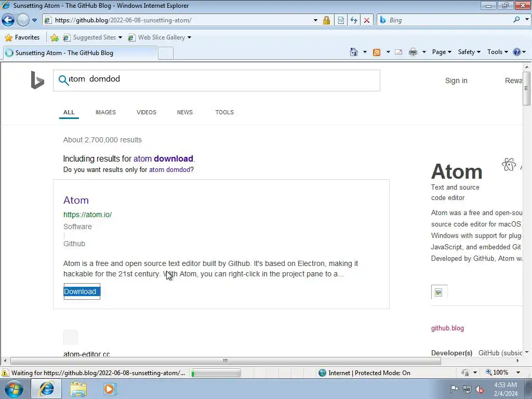Switch to VIDEOS results tab

pos(146,112)
